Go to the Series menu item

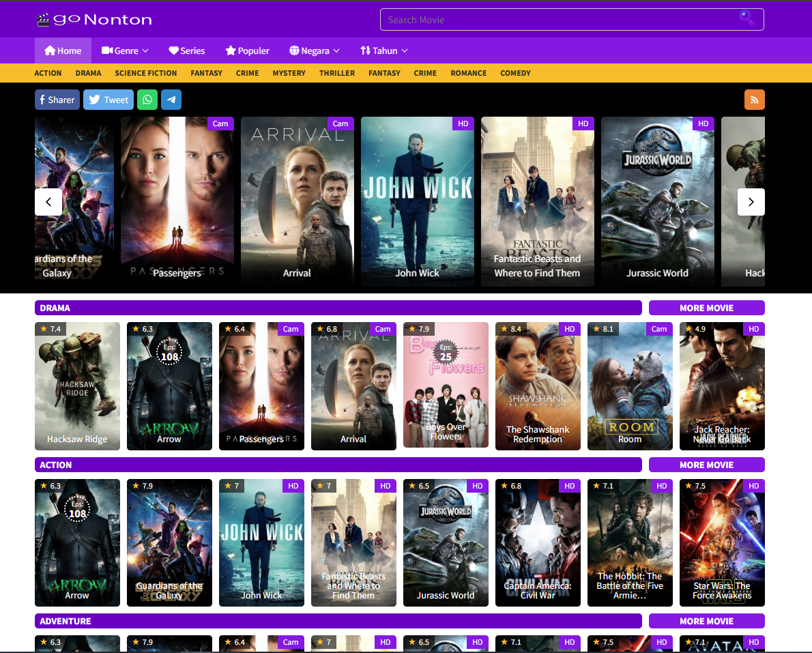(186, 50)
